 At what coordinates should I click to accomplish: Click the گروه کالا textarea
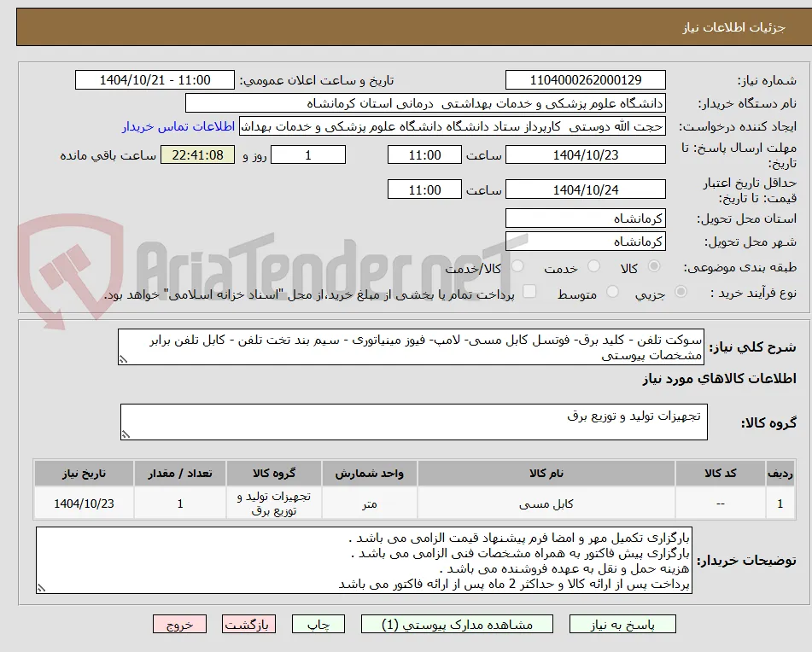click(x=414, y=422)
